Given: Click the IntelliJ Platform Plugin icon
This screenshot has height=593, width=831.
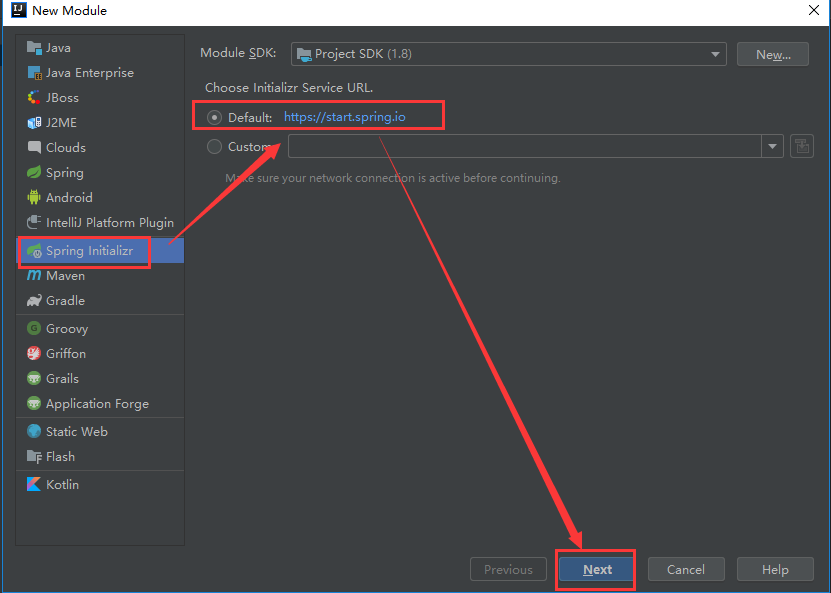Looking at the screenshot, I should click(x=34, y=222).
